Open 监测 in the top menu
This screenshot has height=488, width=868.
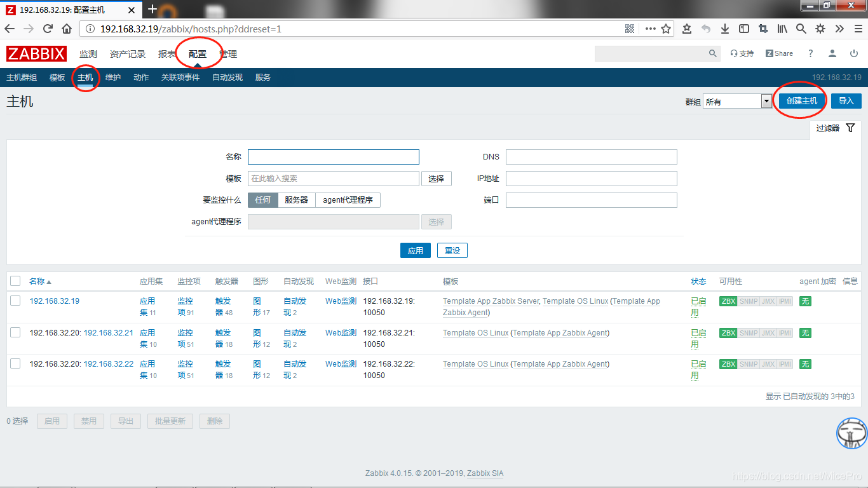tap(88, 54)
